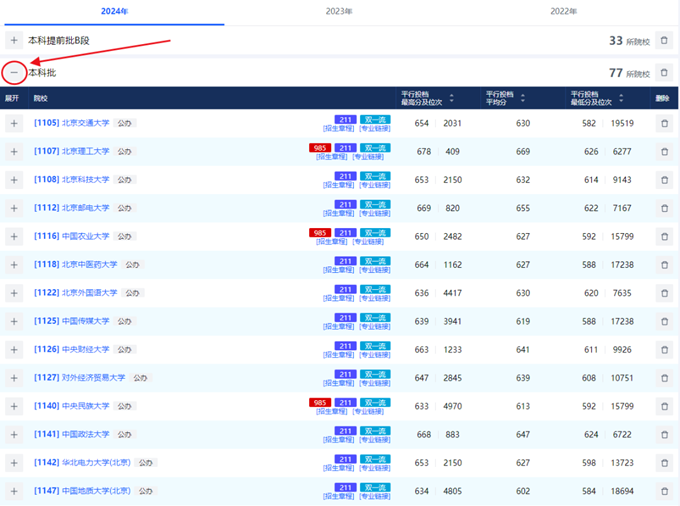The width and height of the screenshot is (680, 506).
Task: Open the [1141] 中国政法大学 link
Action: 72,434
